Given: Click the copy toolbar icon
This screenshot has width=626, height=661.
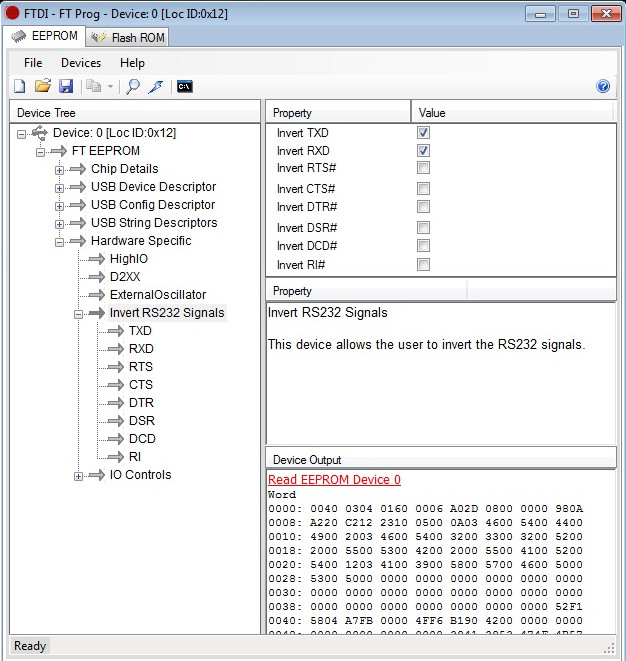Looking at the screenshot, I should point(93,86).
